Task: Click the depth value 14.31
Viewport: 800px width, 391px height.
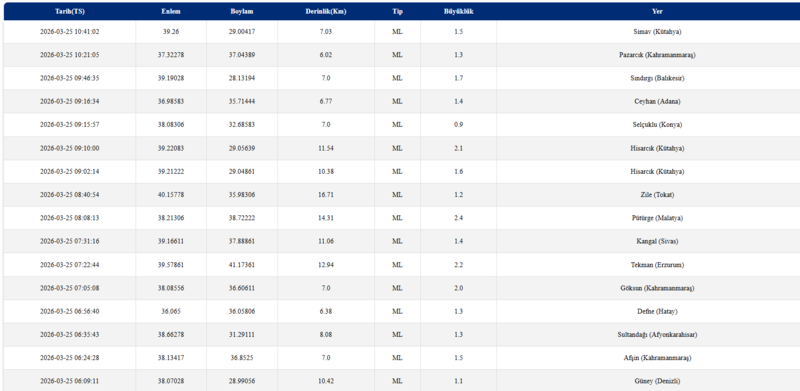Action: 326,218
